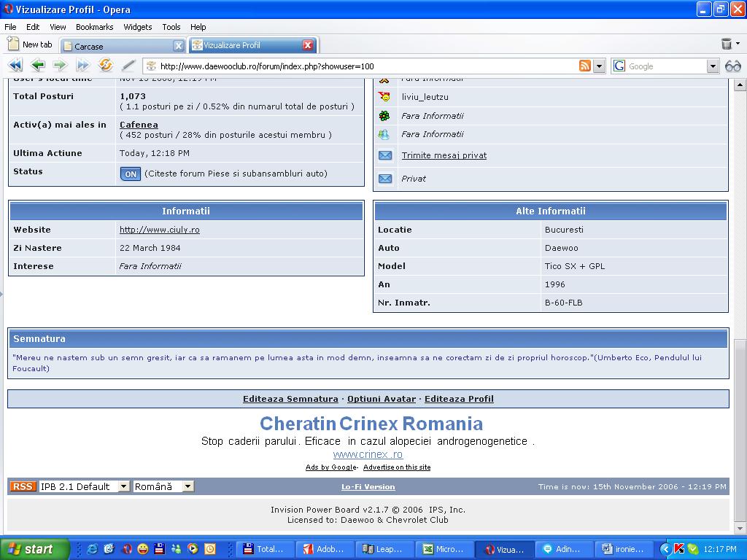
Task: Open the Bookmarks menu
Action: pos(94,27)
